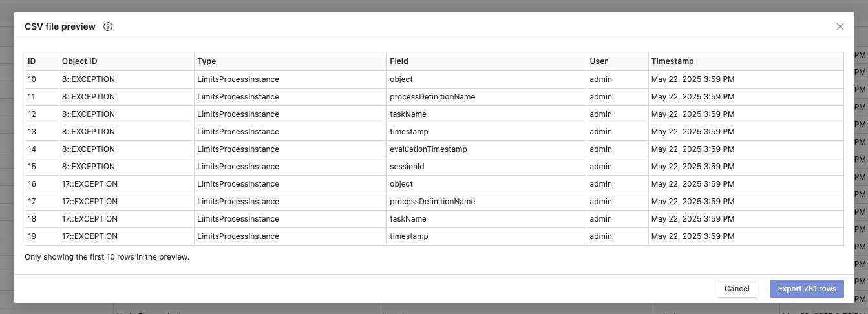Select Object ID cell in row 16
The image size is (868, 314).
[x=89, y=184]
